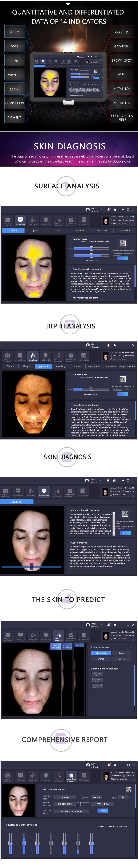This screenshot has width=138, height=868.
Task: Choose the Oarea contrastive area button
Action: [x=101, y=659]
